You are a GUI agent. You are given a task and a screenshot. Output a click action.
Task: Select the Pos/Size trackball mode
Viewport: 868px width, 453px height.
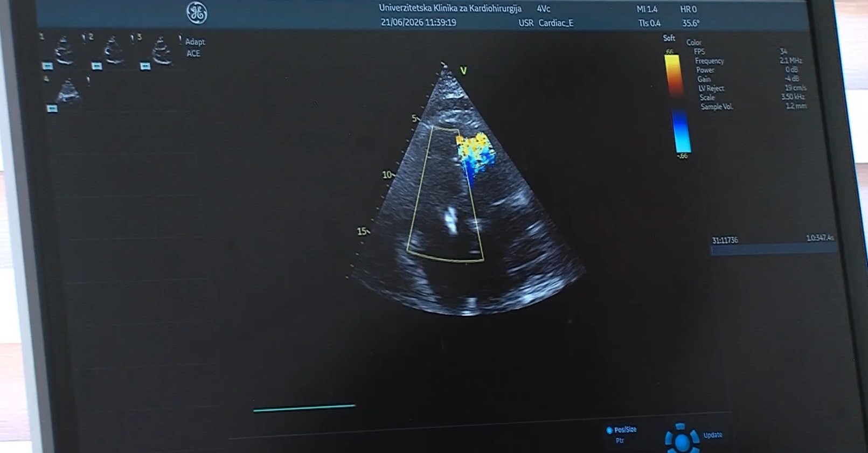point(625,430)
